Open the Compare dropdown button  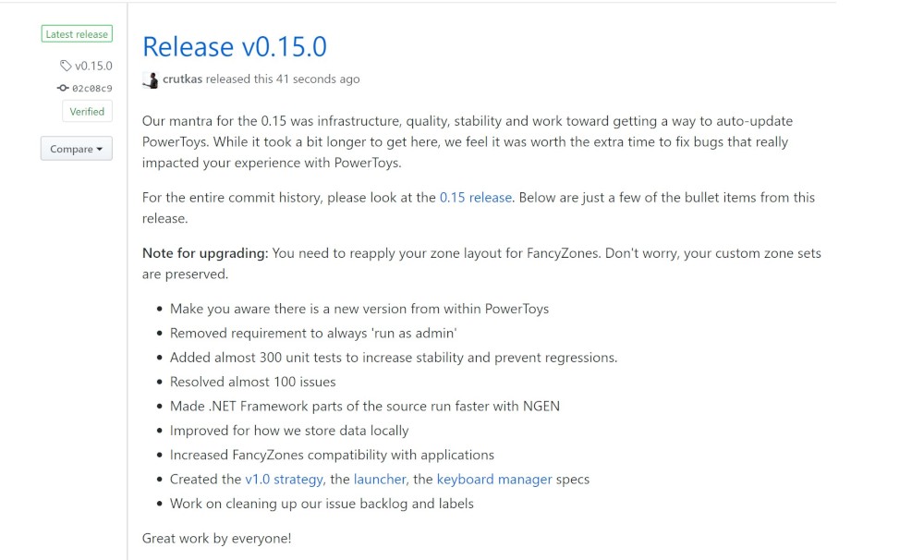[77, 149]
